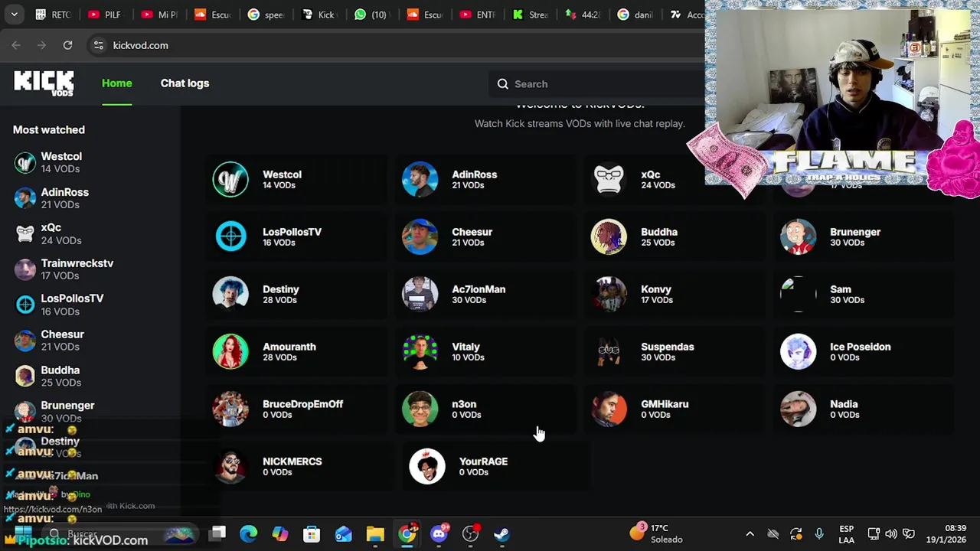
Task: Open YourRAGE avatar in the grid
Action: 426,466
